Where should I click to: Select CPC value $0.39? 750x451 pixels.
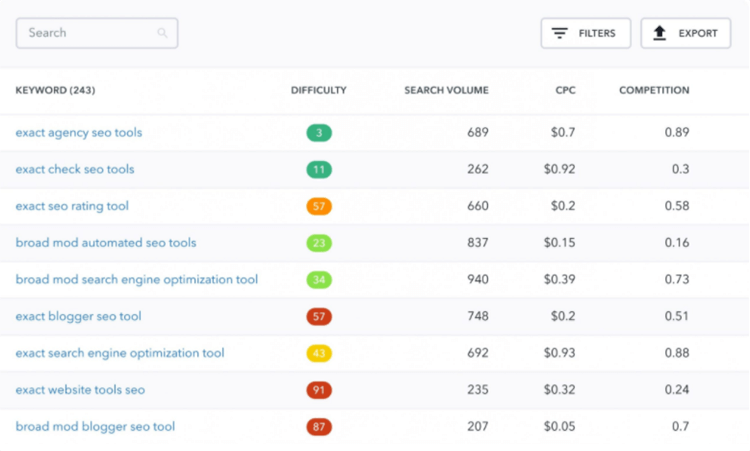coord(560,280)
